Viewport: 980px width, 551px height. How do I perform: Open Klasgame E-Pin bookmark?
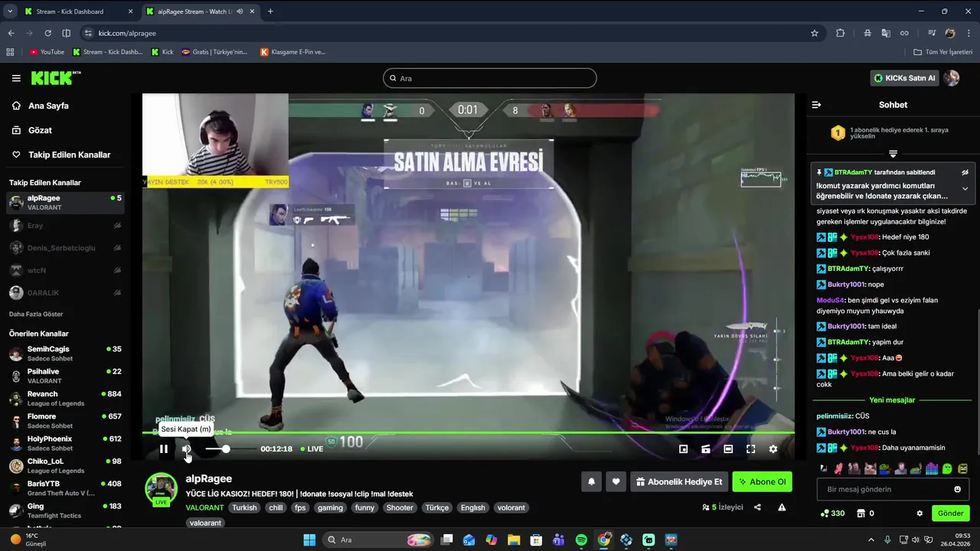pos(292,52)
